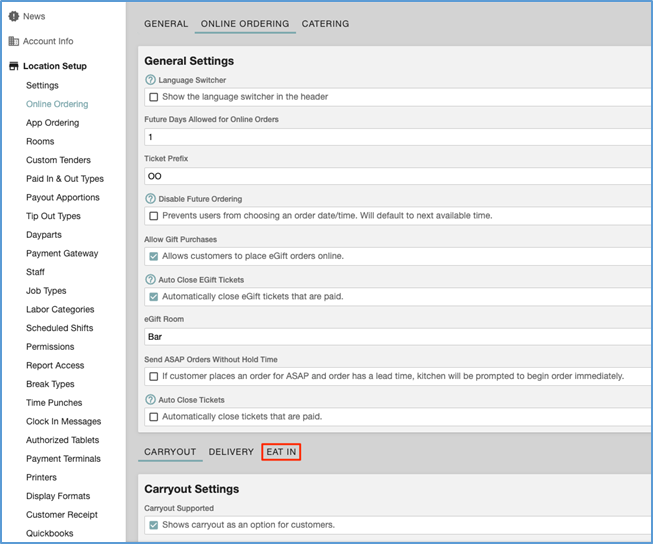
Task: Open Payment Gateway in sidebar
Action: pyautogui.click(x=62, y=253)
